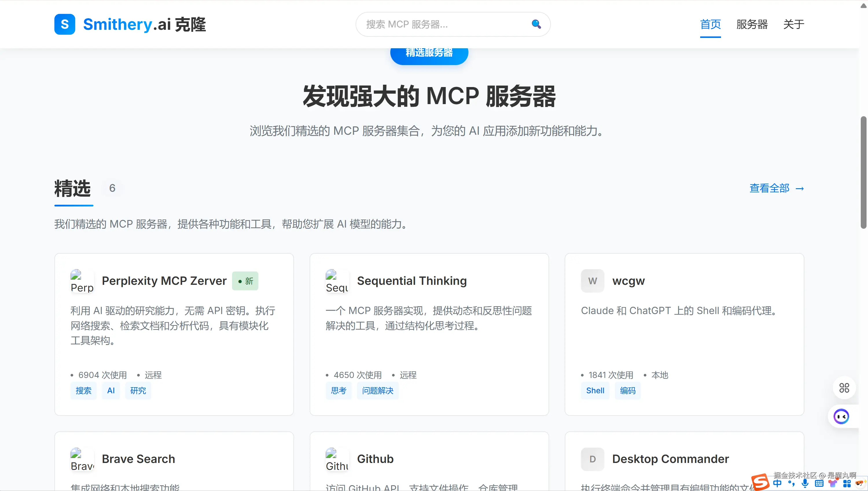Select the 编码 tag chip

[x=628, y=390]
